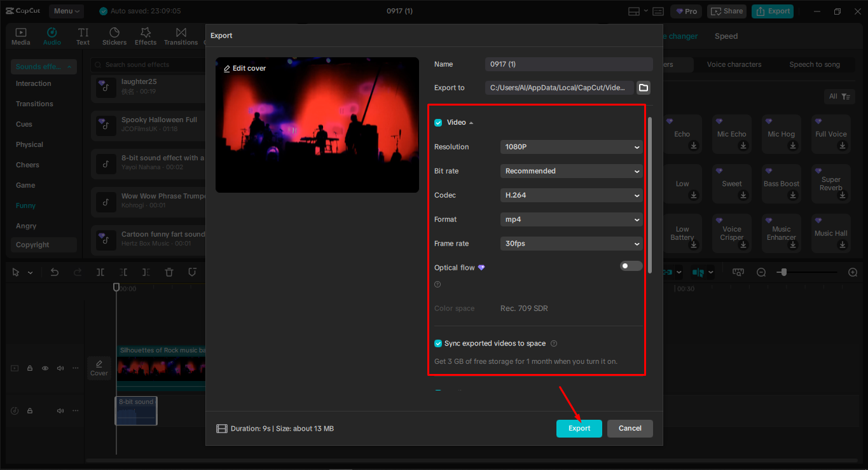Open the Frame rate dropdown
868x470 pixels.
tap(570, 244)
